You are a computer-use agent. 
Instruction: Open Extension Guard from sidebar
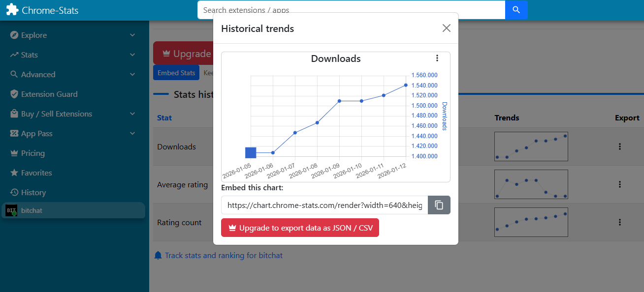pyautogui.click(x=49, y=94)
